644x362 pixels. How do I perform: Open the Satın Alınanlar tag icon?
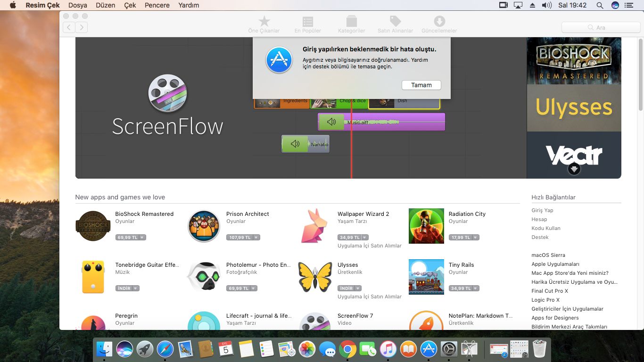point(395,22)
